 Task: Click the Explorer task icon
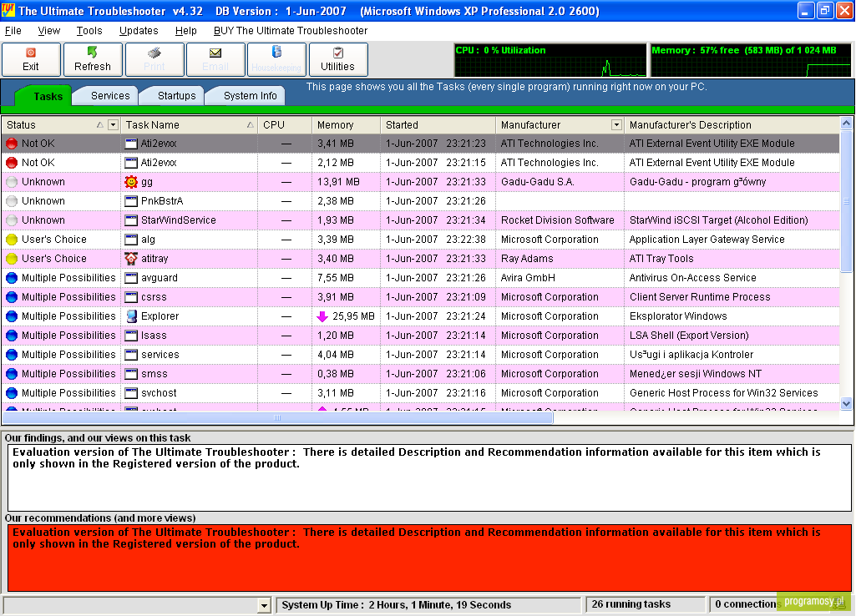coord(131,316)
